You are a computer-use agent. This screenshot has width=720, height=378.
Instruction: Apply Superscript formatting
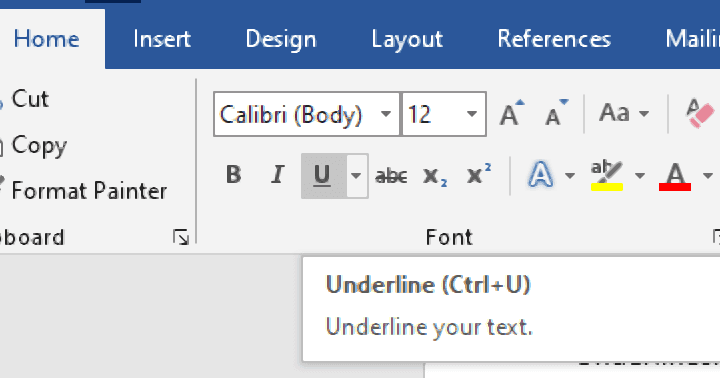(479, 175)
